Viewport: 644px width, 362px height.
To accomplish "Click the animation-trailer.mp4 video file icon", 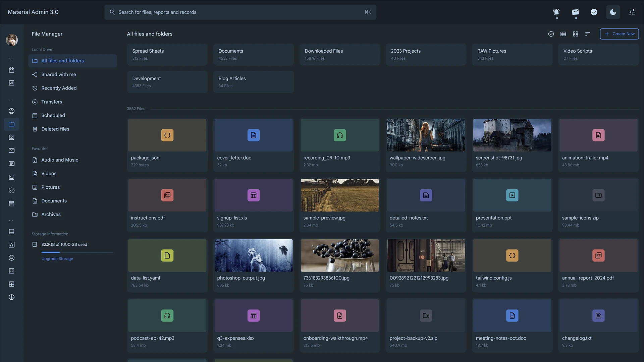I will [598, 135].
